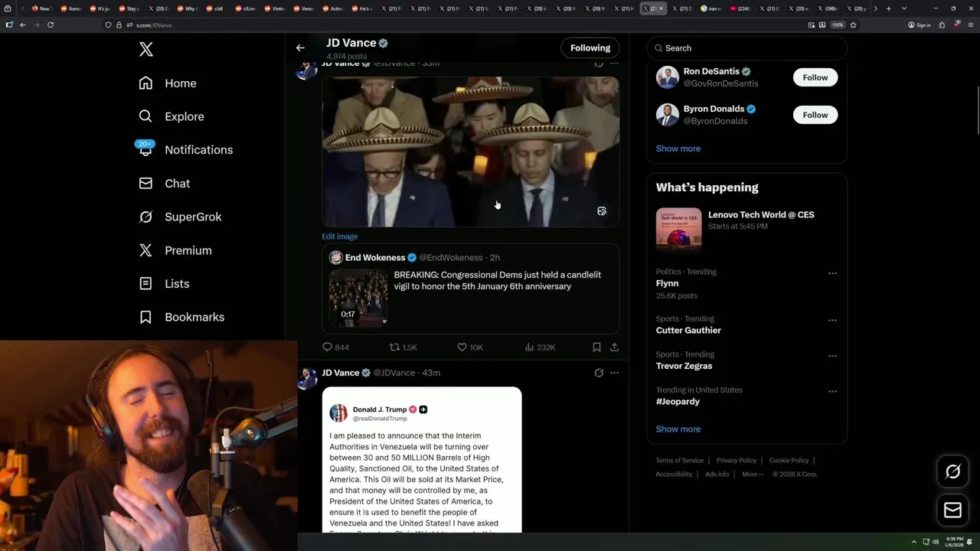Follow Byron Donalds

815,115
